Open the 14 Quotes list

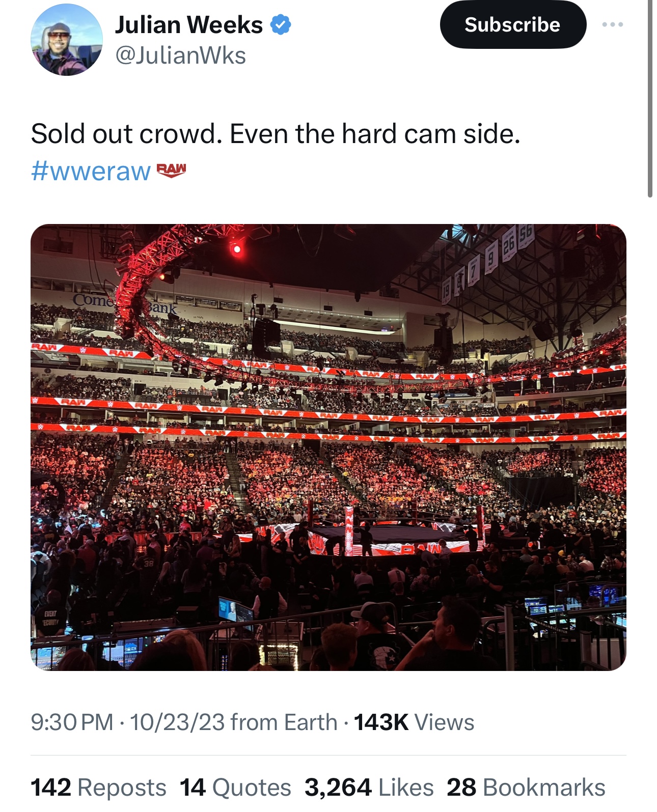point(235,787)
